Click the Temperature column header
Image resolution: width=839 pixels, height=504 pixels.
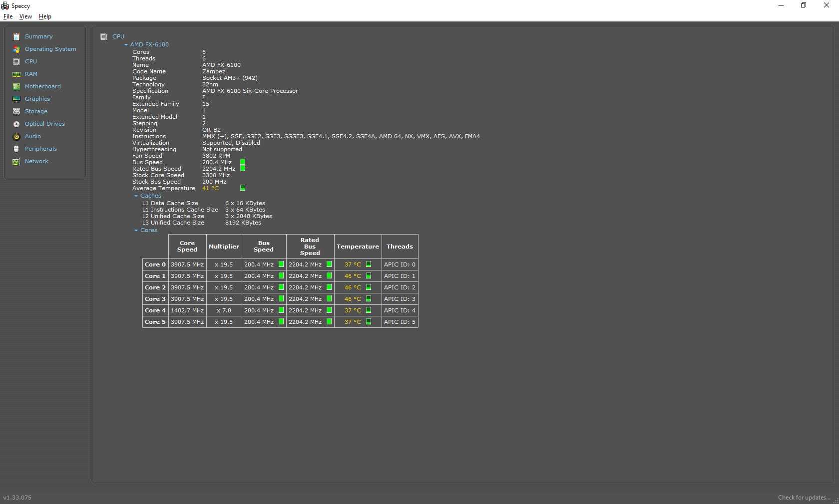(x=358, y=247)
